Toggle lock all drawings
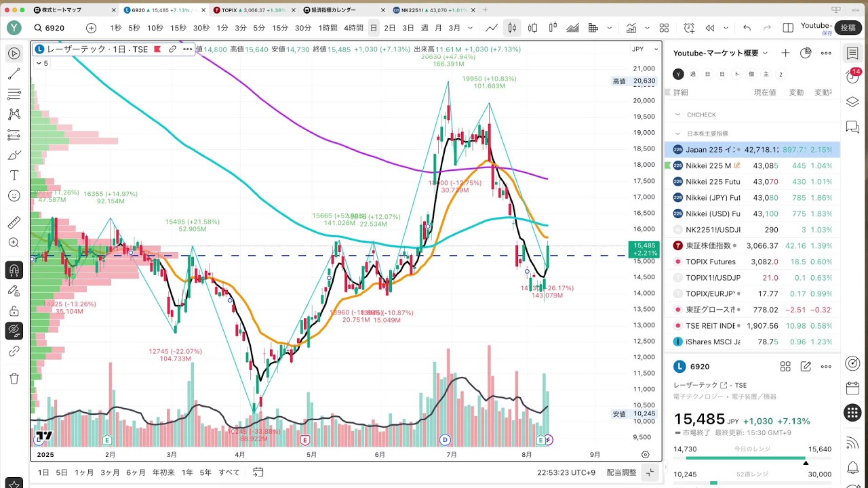The height and width of the screenshot is (488, 868). click(x=14, y=311)
